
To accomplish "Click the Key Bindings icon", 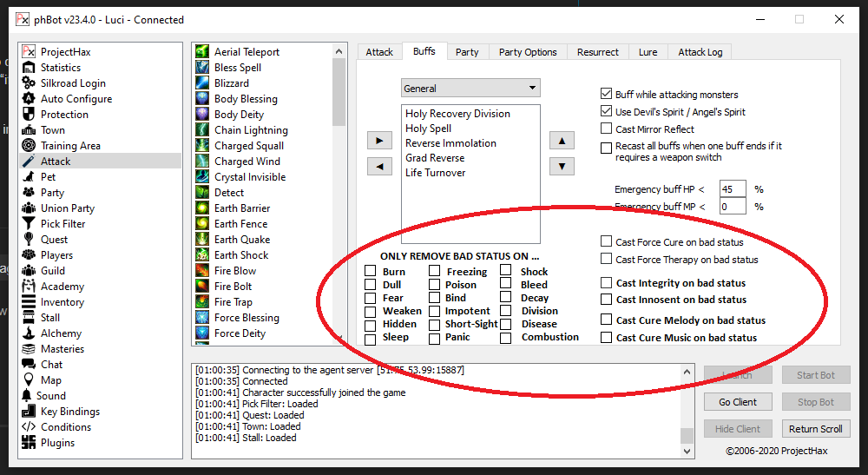I will [x=29, y=412].
